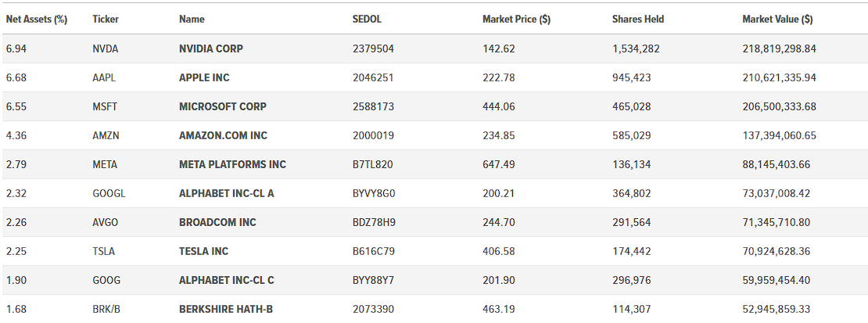Click the NVDA ticker cell
The image size is (868, 323).
(106, 48)
